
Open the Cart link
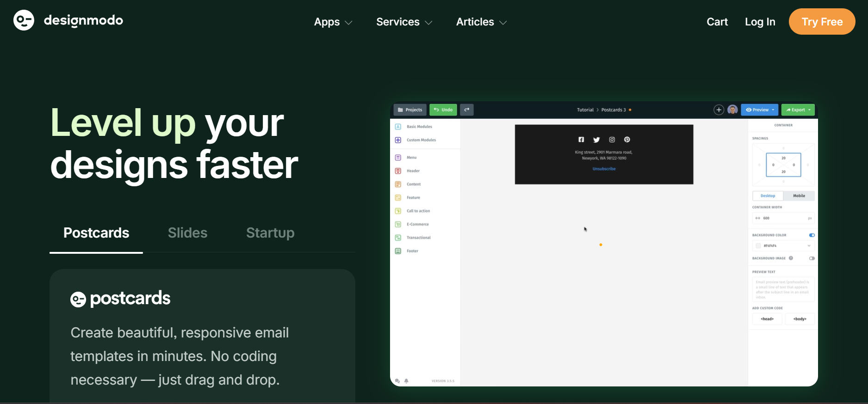717,22
